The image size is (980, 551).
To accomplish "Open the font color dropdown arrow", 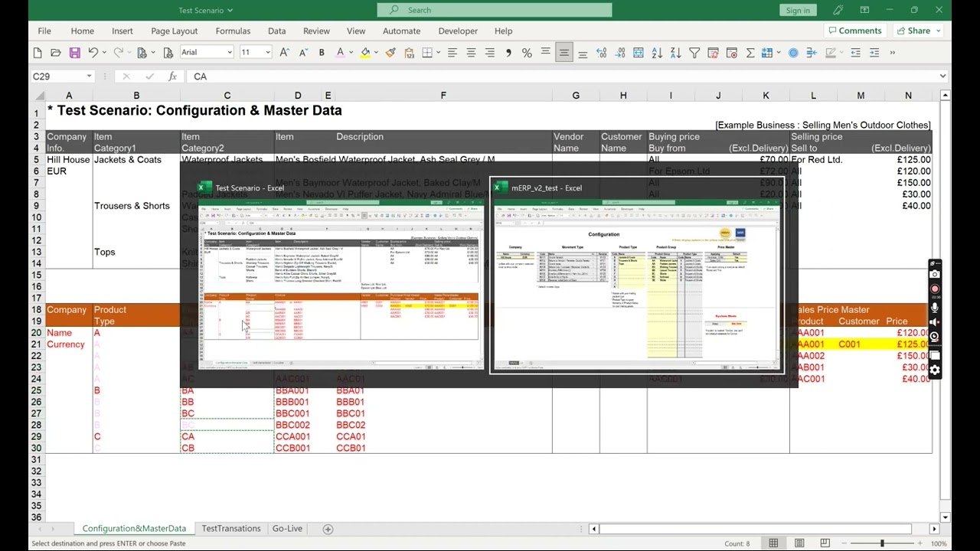I will pos(351,53).
